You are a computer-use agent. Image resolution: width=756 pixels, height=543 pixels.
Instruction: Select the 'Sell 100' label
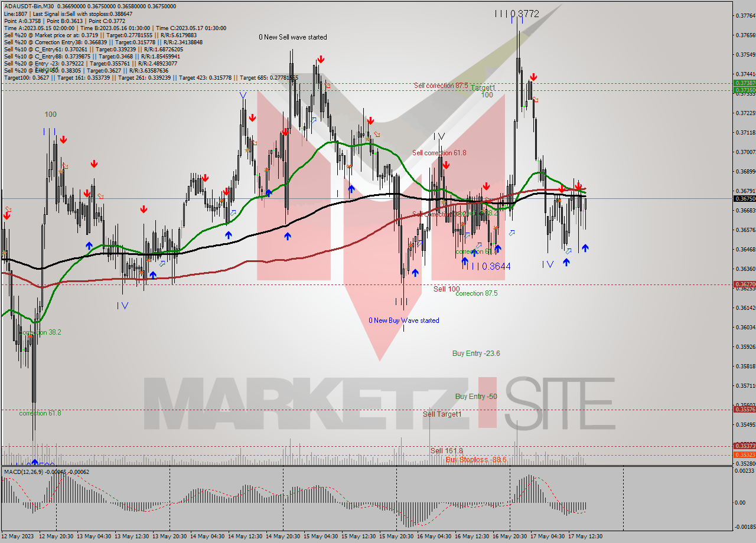click(x=447, y=289)
